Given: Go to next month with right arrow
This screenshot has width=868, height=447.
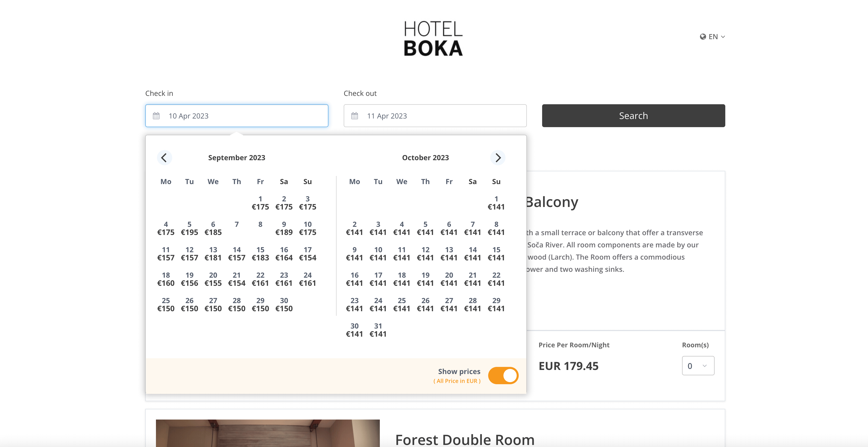Looking at the screenshot, I should 498,158.
